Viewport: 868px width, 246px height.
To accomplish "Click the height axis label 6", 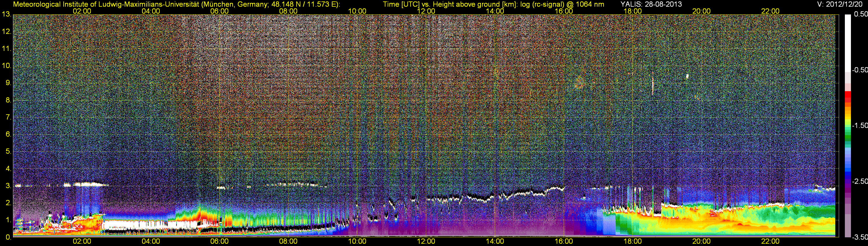I will tap(8, 134).
